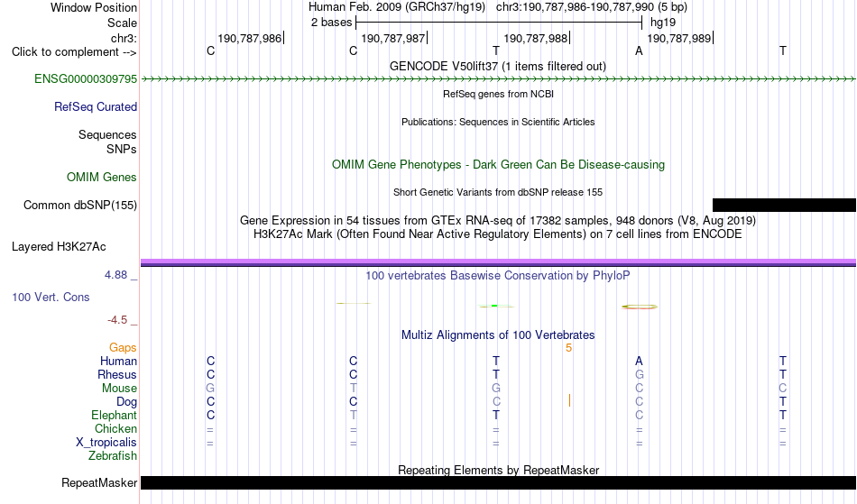Image resolution: width=857 pixels, height=504 pixels.
Task: Click the X_tropicalis species label
Action: pos(106,443)
